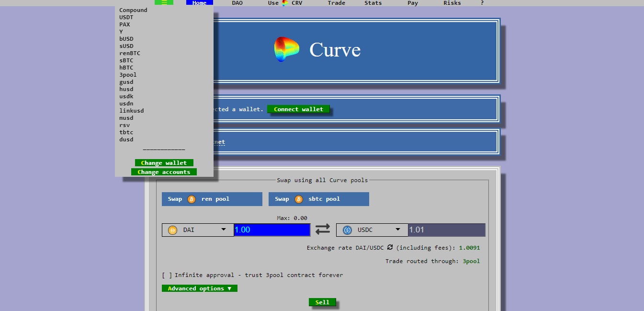The image size is (644, 311).
Task: Open the Use CRV menu item
Action: tap(285, 3)
